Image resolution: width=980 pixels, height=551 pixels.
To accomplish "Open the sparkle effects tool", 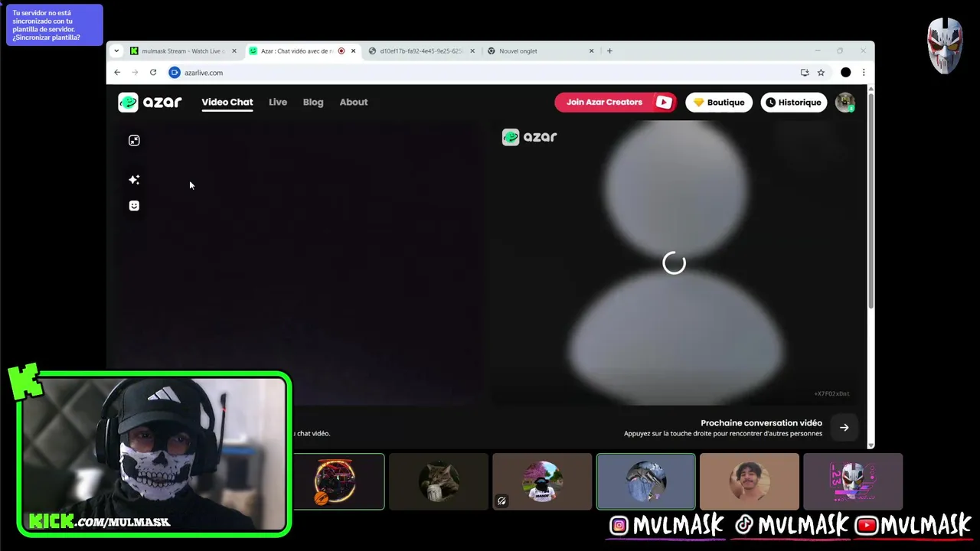I will (134, 180).
